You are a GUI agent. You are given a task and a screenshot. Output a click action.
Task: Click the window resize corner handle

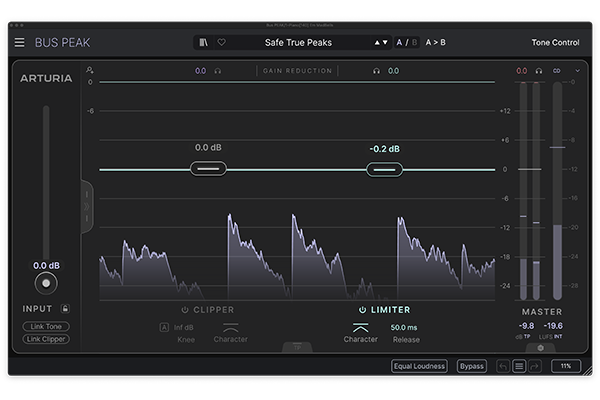point(587,371)
